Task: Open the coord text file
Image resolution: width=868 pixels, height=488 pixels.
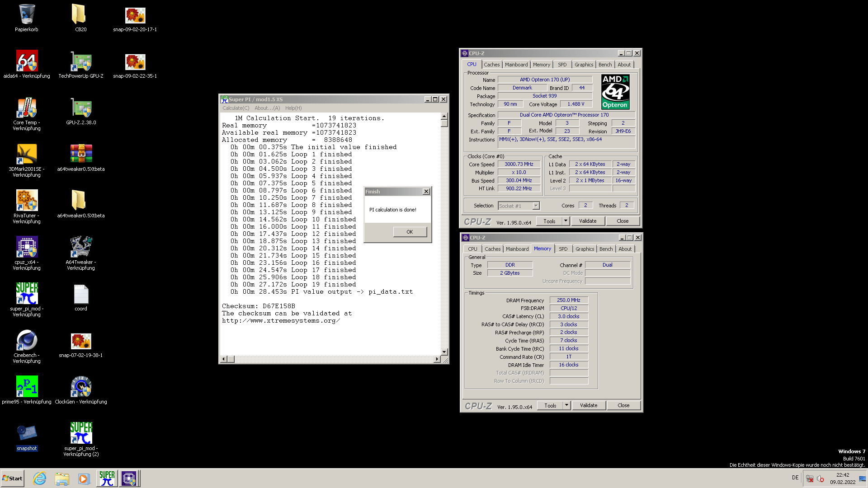Action: (x=81, y=297)
